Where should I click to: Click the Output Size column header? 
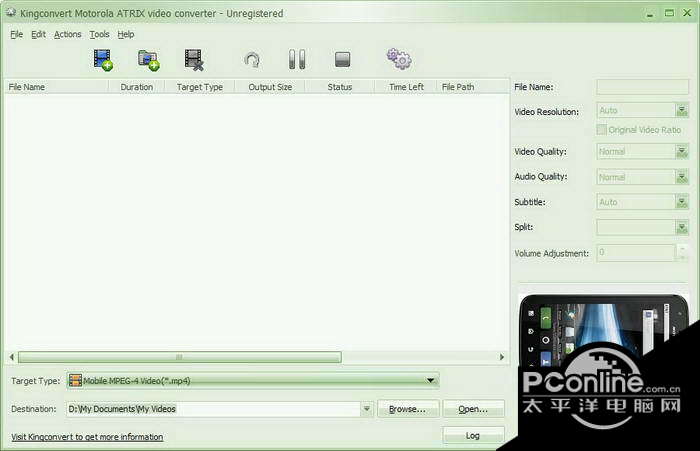pos(270,87)
